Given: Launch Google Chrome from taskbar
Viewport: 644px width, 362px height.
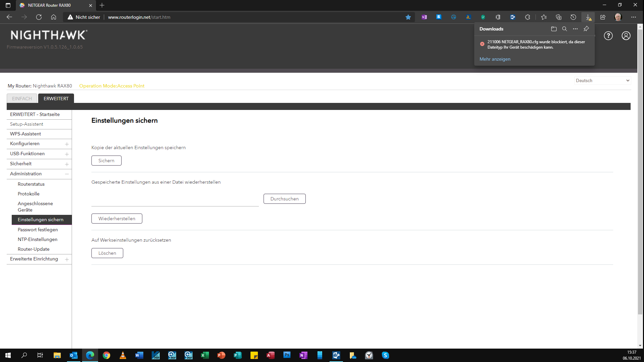Looking at the screenshot, I should coord(106,355).
